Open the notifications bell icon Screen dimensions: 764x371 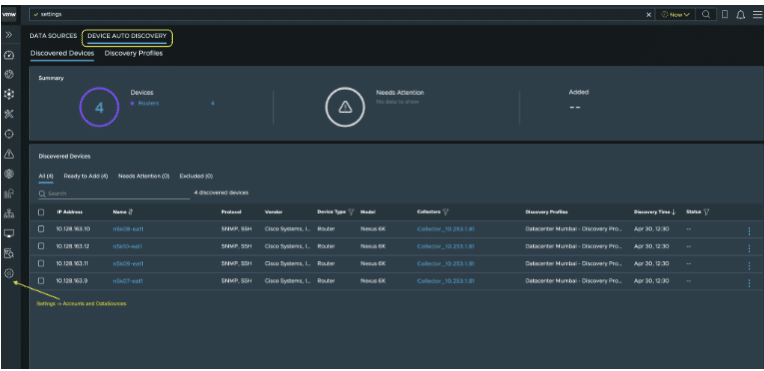point(741,15)
